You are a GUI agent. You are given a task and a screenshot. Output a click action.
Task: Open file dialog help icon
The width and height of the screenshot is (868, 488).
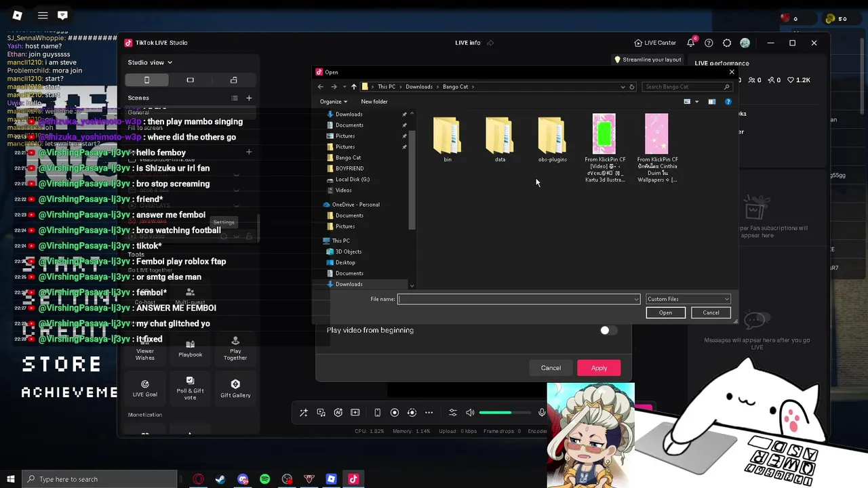click(728, 102)
